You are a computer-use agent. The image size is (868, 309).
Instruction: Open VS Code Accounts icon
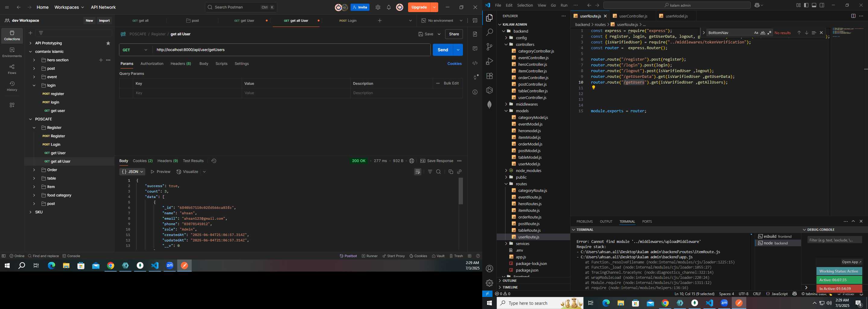[x=489, y=269]
